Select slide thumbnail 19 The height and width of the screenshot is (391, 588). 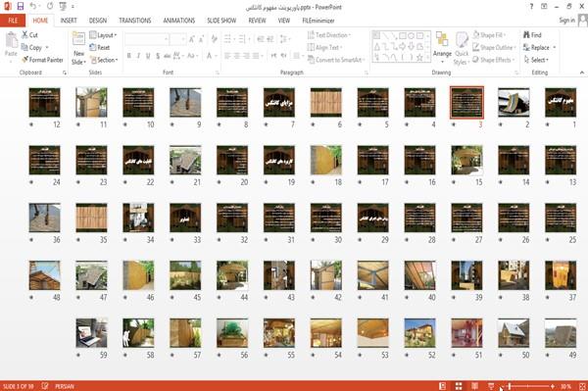(279, 160)
